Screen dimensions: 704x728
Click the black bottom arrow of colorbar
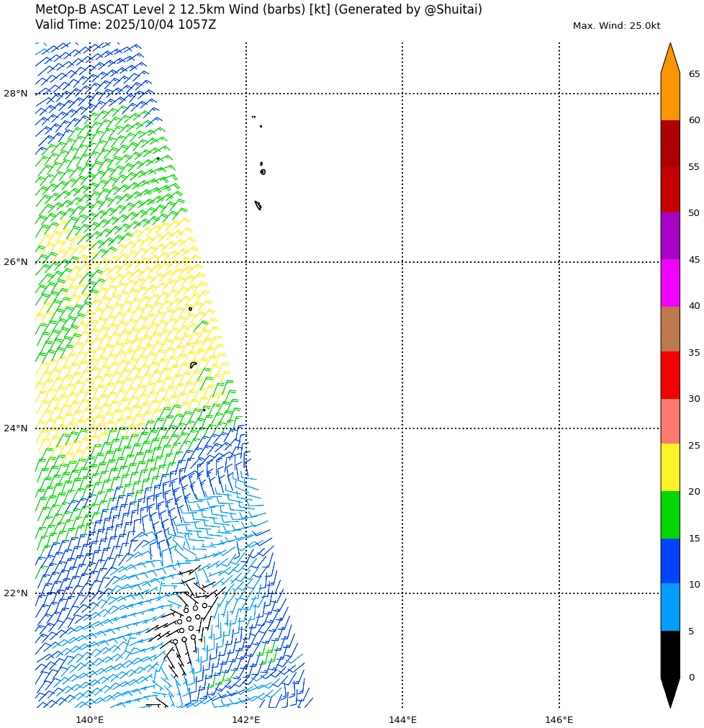[670, 691]
